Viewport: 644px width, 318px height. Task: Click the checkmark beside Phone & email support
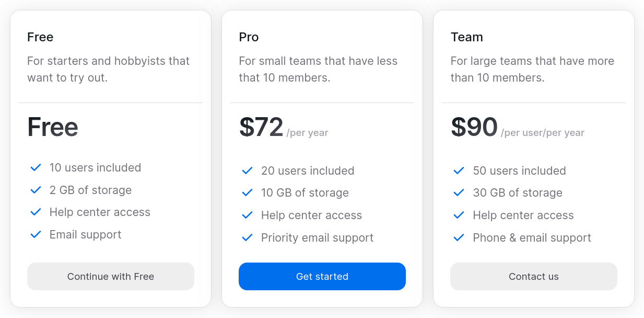click(x=459, y=238)
